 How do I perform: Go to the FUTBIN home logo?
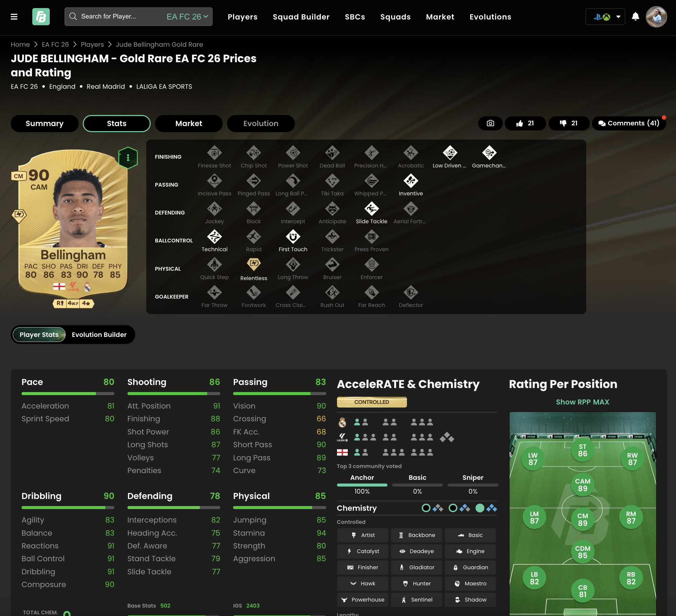(x=41, y=17)
